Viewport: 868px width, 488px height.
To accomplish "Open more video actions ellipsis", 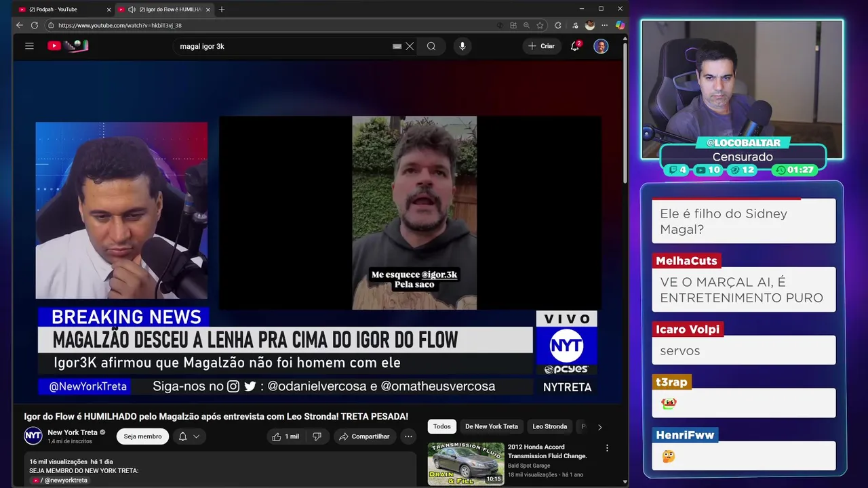I will [x=408, y=436].
